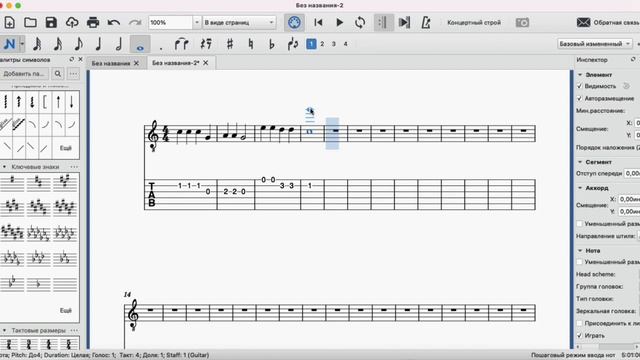The height and width of the screenshot is (360, 640).
Task: Collapse 'Ключевые знаки' palette
Action: click(x=4, y=167)
